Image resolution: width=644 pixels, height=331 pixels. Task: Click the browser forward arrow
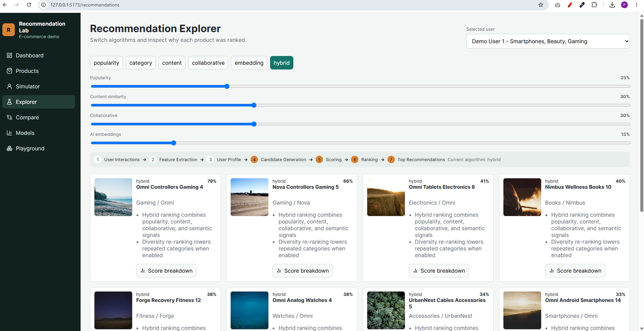[x=17, y=5]
